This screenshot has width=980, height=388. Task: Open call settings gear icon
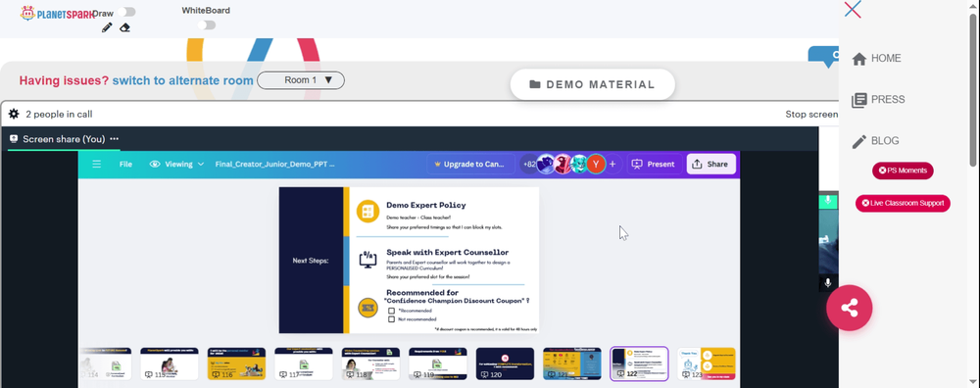point(14,114)
